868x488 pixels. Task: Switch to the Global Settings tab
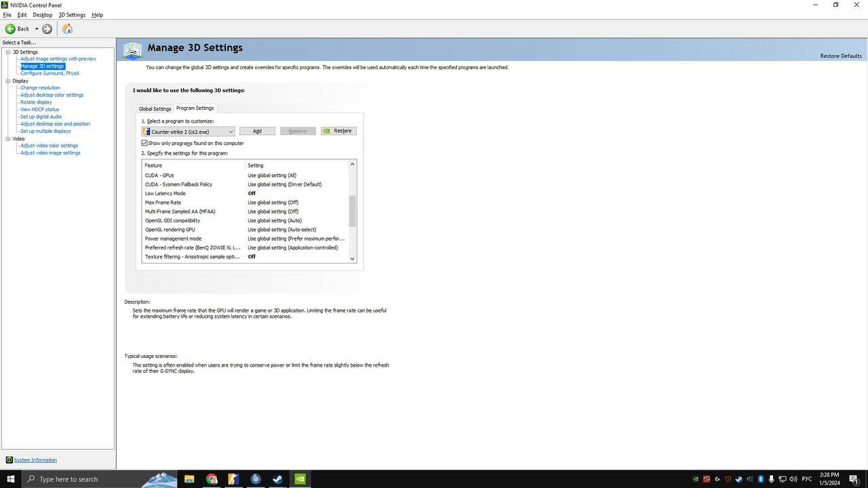pyautogui.click(x=155, y=109)
